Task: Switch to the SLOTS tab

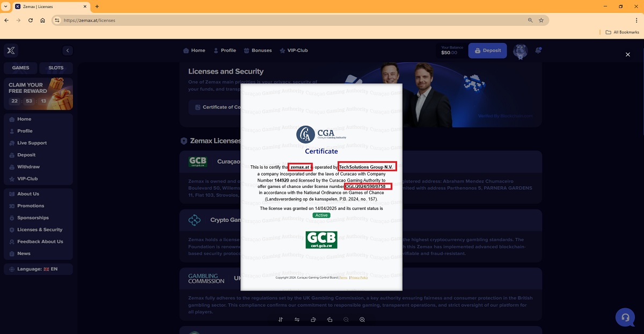Action: 56,68
